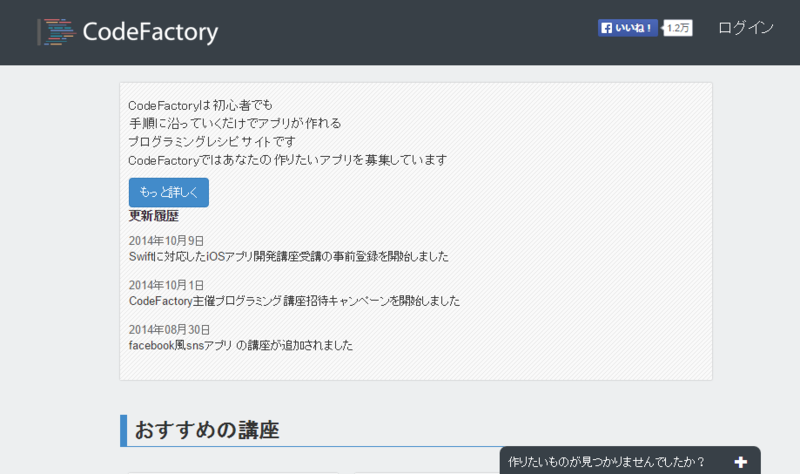Click the CodeFactory logo icon
This screenshot has height=474, width=800.
click(57, 32)
